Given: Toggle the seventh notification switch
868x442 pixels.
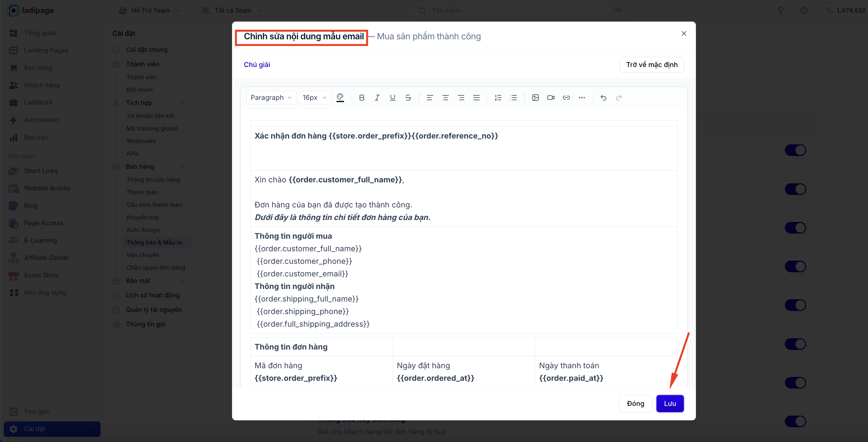Looking at the screenshot, I should [795, 383].
